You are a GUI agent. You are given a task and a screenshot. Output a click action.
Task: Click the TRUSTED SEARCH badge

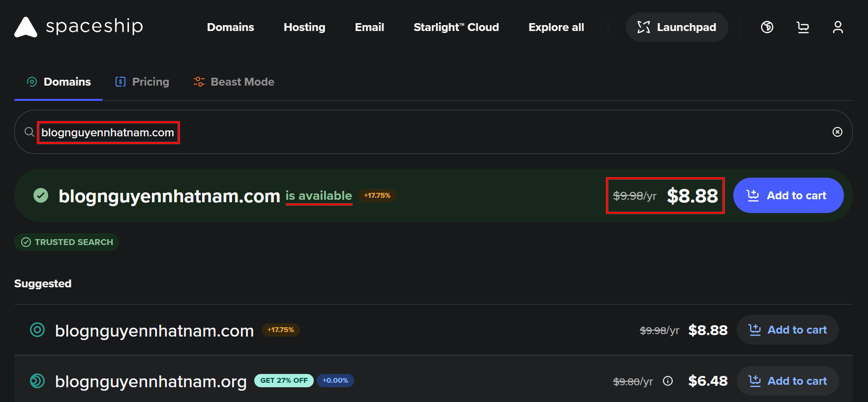point(67,242)
